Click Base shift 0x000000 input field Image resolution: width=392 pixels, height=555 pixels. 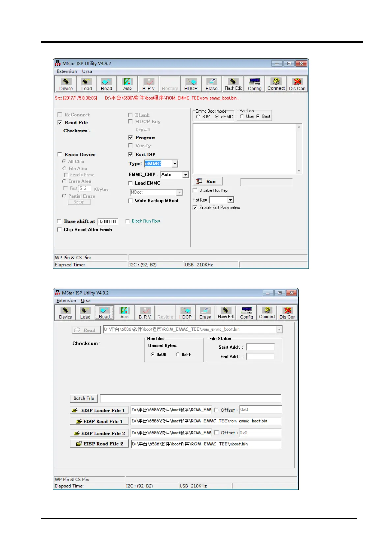[107, 222]
